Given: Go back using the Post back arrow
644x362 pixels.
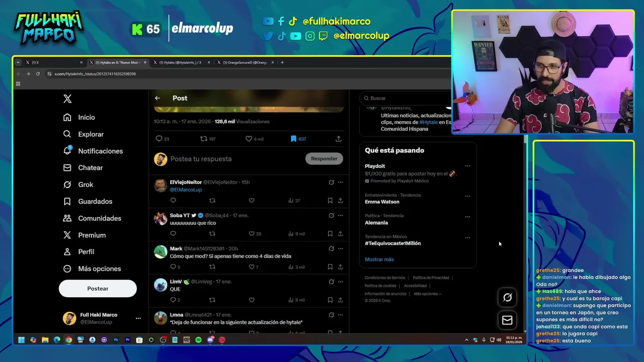Looking at the screenshot, I should point(157,98).
